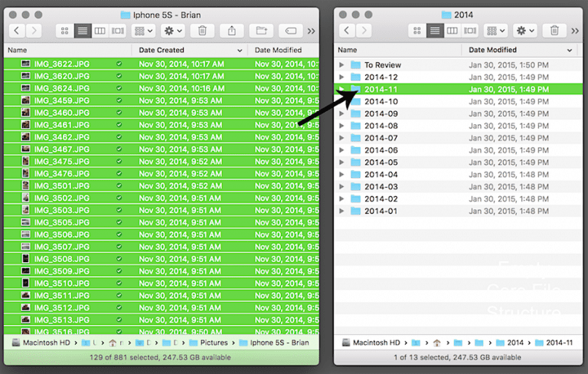Switch Iphone 5S window to cover flow view
The image size is (588, 374).
(117, 31)
